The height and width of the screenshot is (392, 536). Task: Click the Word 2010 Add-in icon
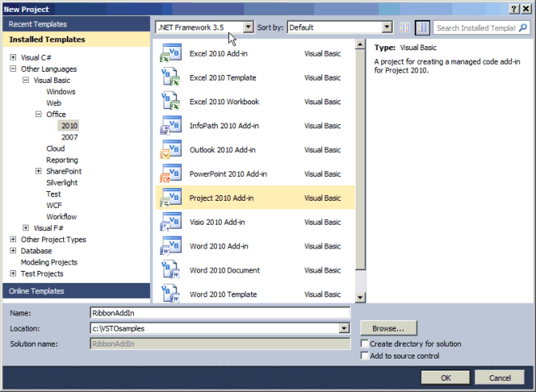pyautogui.click(x=171, y=246)
